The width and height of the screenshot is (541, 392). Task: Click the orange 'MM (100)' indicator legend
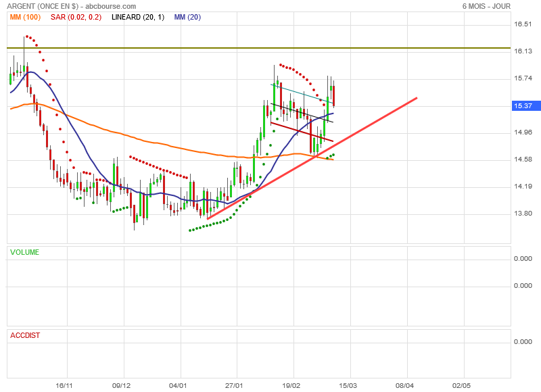point(25,18)
